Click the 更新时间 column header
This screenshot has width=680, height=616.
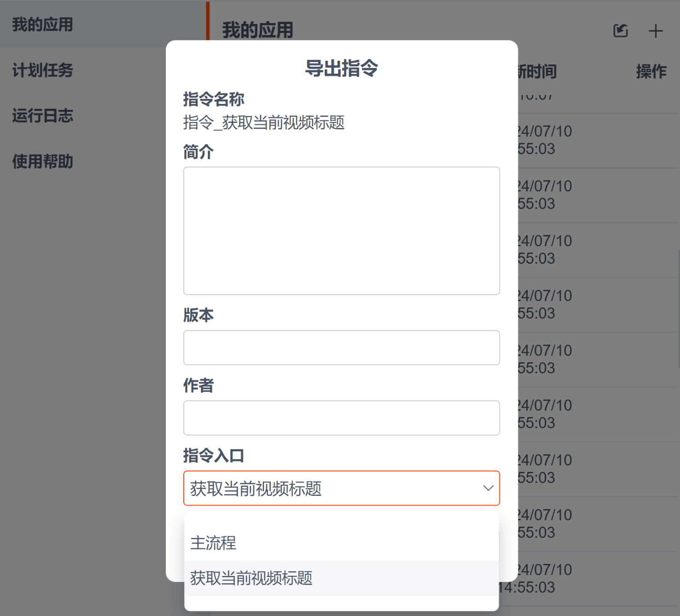537,71
